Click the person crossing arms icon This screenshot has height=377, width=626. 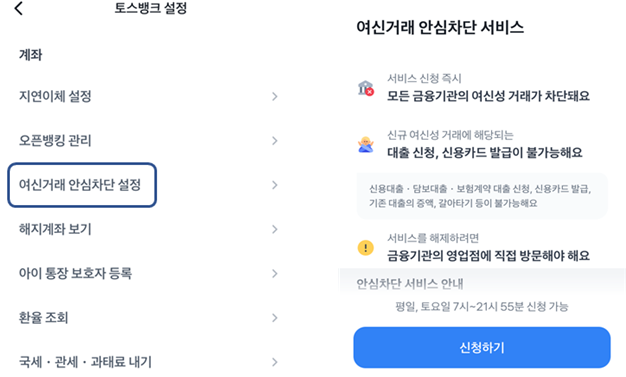click(x=365, y=145)
